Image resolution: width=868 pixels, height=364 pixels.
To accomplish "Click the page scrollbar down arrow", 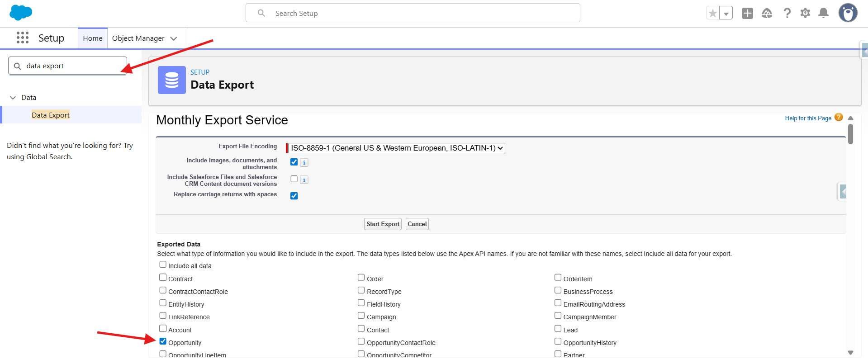I will click(850, 353).
